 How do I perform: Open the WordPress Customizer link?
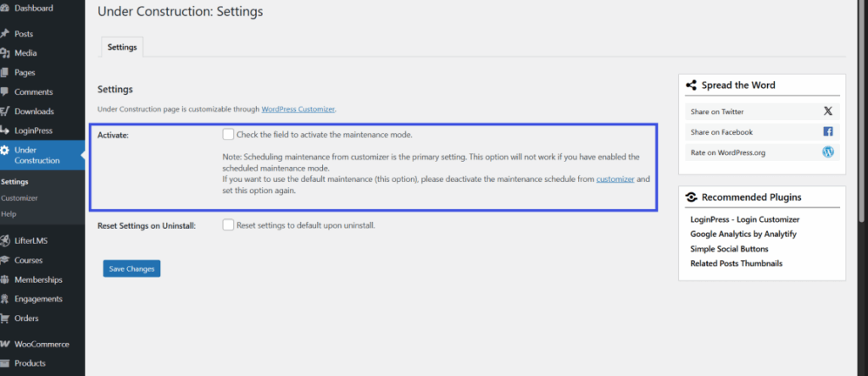298,109
